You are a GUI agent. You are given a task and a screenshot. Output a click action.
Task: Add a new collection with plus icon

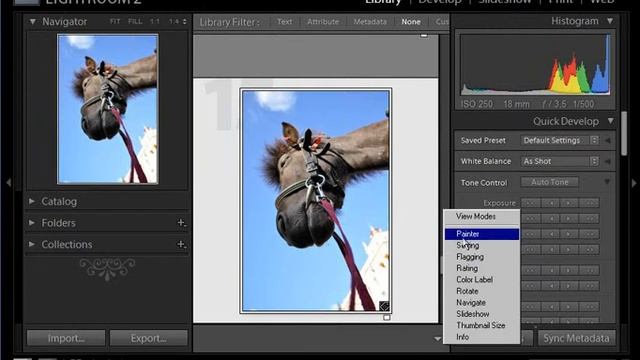[181, 244]
